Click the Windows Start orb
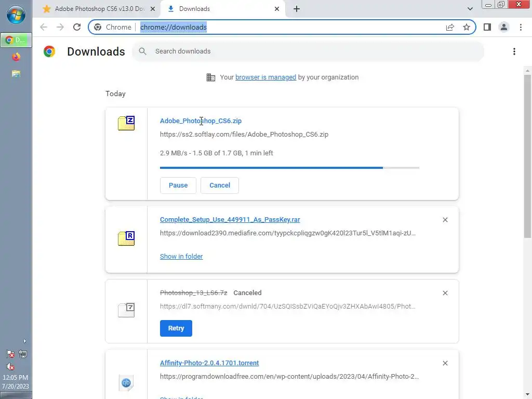532x399 pixels. (16, 15)
